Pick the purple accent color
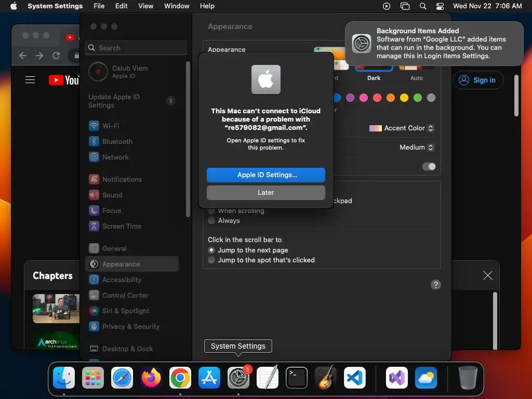This screenshot has height=399, width=532. (x=350, y=98)
